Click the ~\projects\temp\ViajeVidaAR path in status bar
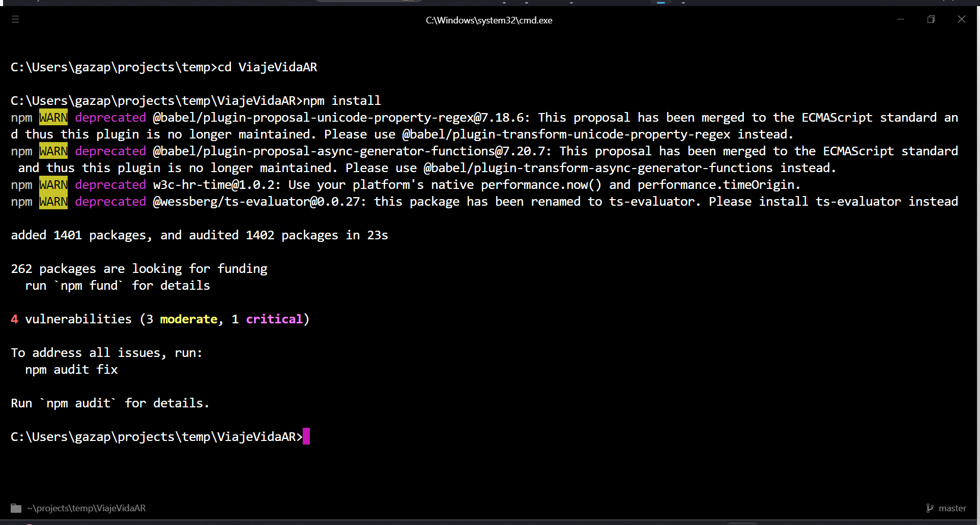 tap(87, 508)
